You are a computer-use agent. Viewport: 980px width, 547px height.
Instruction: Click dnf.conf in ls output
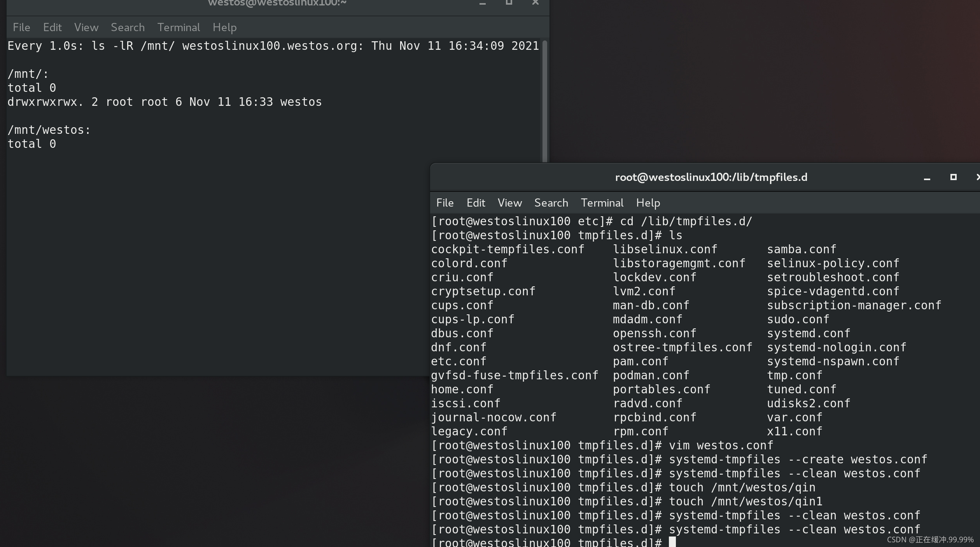tap(458, 347)
